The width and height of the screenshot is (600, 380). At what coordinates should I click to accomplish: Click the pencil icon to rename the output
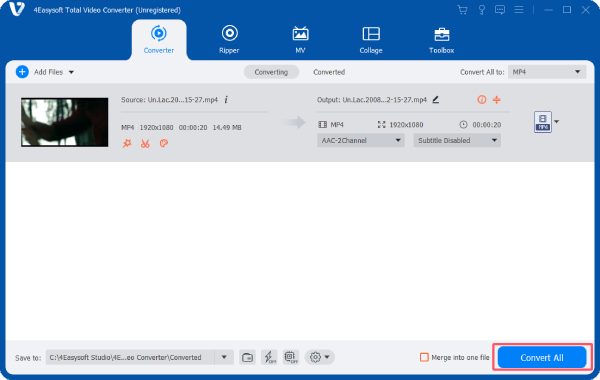click(435, 100)
